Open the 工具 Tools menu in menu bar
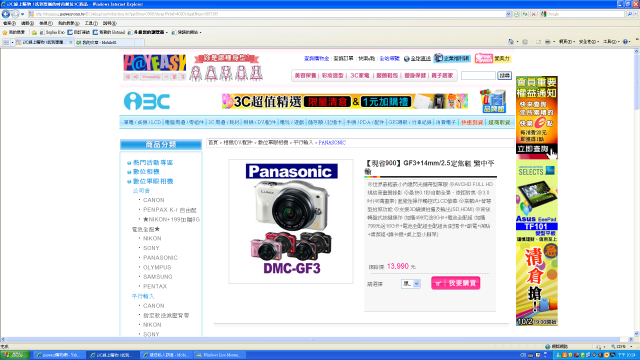Screen dimensions: 640x360 point(91,23)
